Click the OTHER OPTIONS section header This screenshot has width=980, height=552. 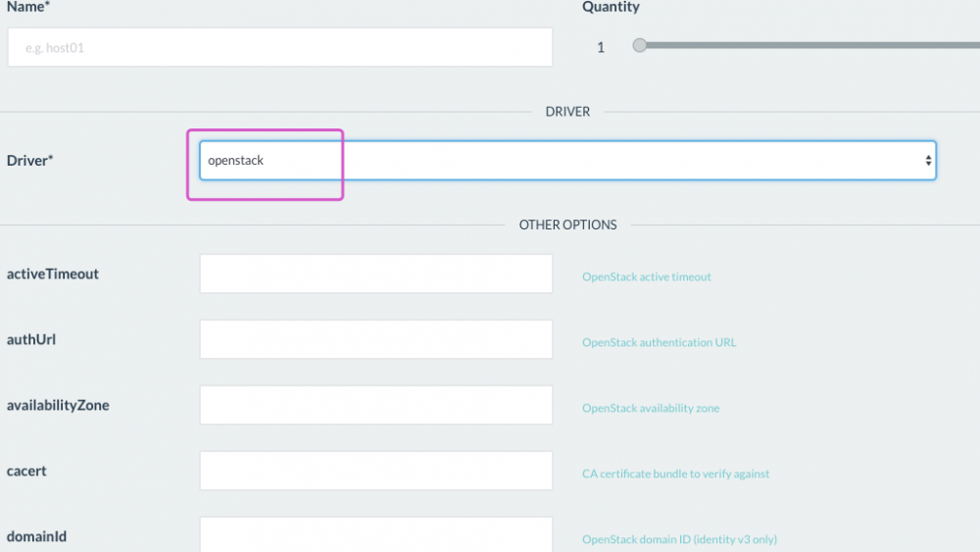pyautogui.click(x=567, y=225)
